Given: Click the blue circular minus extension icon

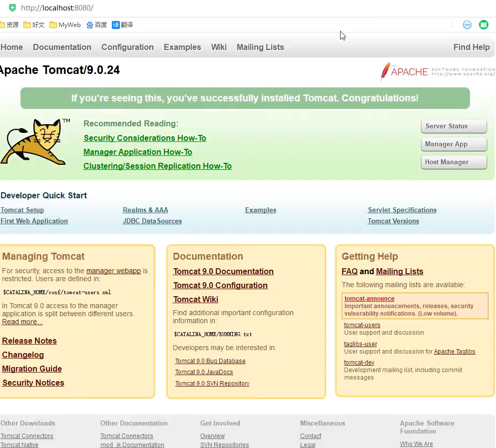Looking at the screenshot, I should 467,24.
